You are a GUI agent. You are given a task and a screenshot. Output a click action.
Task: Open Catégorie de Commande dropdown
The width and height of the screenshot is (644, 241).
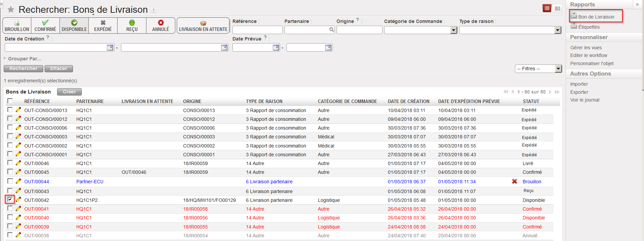[x=454, y=30]
